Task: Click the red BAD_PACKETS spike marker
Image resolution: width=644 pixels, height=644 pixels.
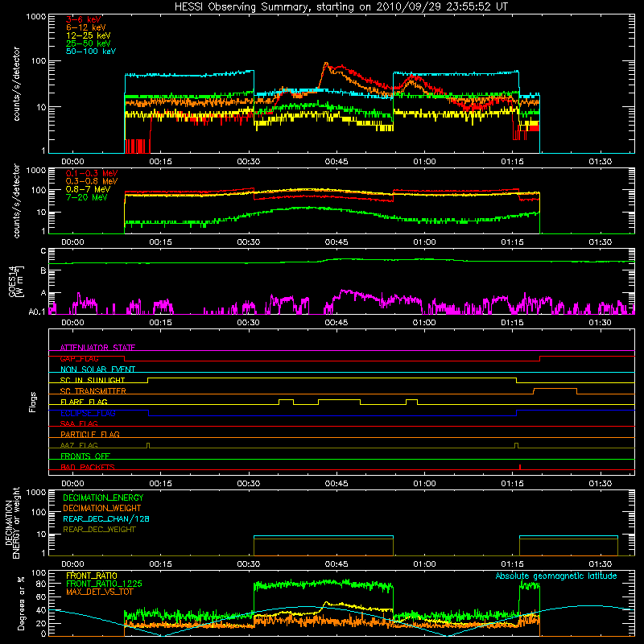Action: pyautogui.click(x=520, y=467)
